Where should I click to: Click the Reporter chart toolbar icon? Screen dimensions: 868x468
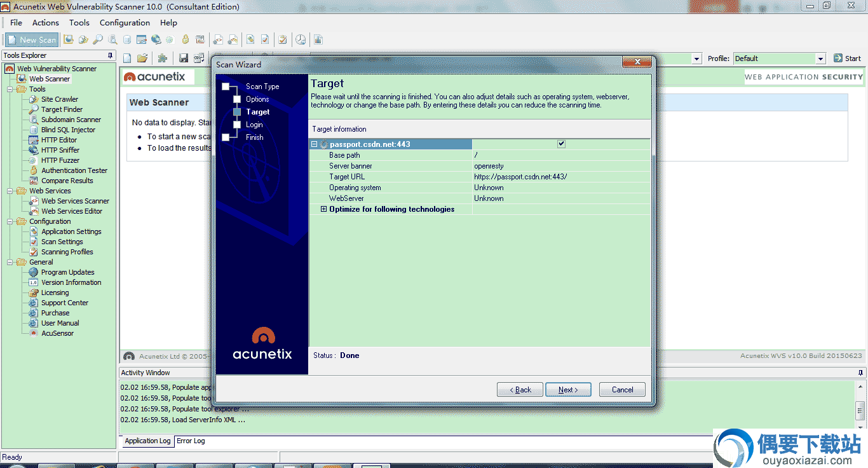pos(318,39)
